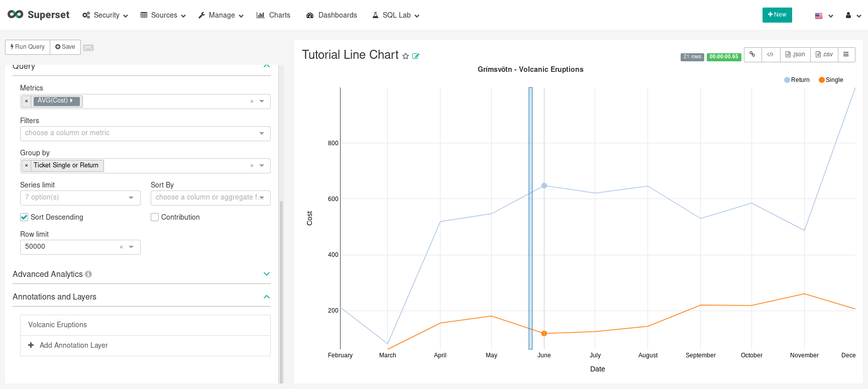Click the edit chart properties icon
868x389 pixels.
tap(416, 56)
